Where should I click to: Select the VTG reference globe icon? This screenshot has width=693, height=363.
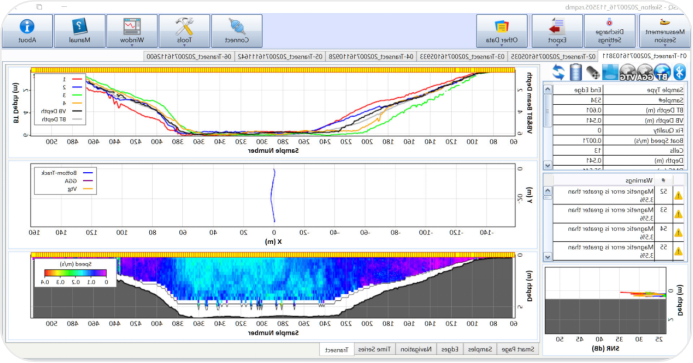pyautogui.click(x=628, y=72)
